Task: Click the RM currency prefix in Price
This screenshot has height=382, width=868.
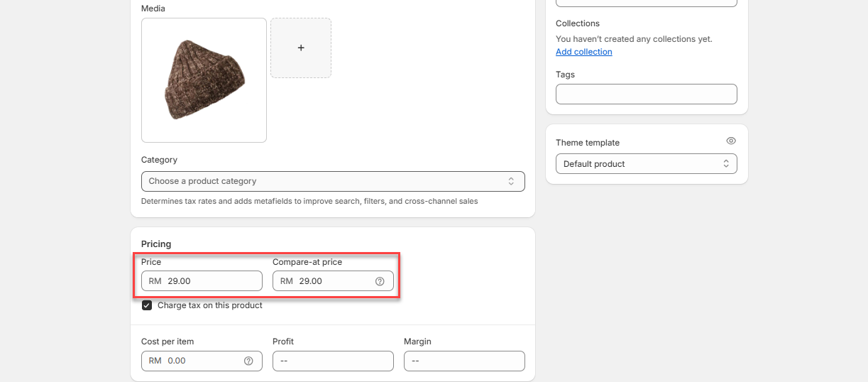Action: [155, 281]
